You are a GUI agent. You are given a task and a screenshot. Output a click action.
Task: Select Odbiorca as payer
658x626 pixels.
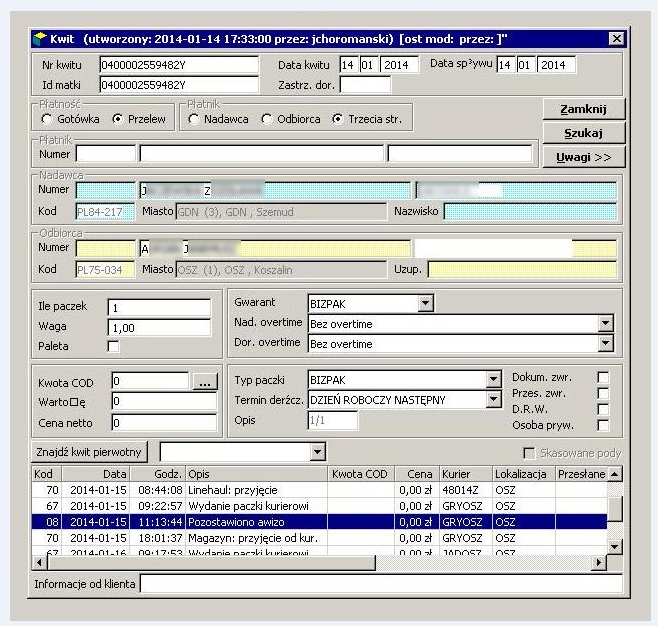pyautogui.click(x=266, y=119)
